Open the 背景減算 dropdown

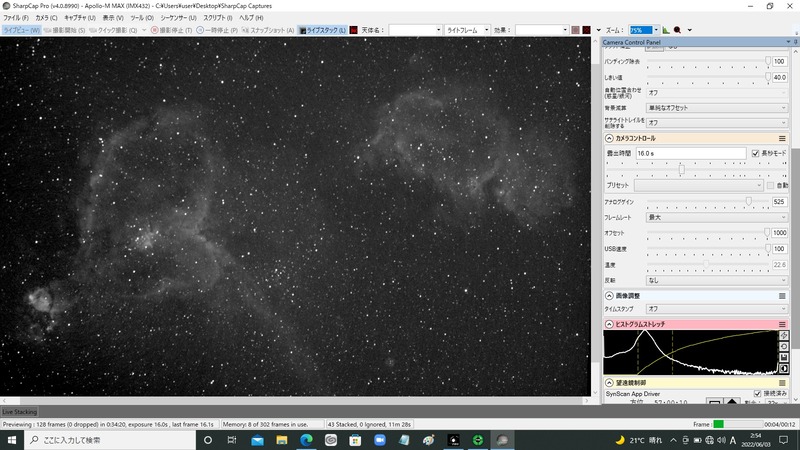coord(717,108)
